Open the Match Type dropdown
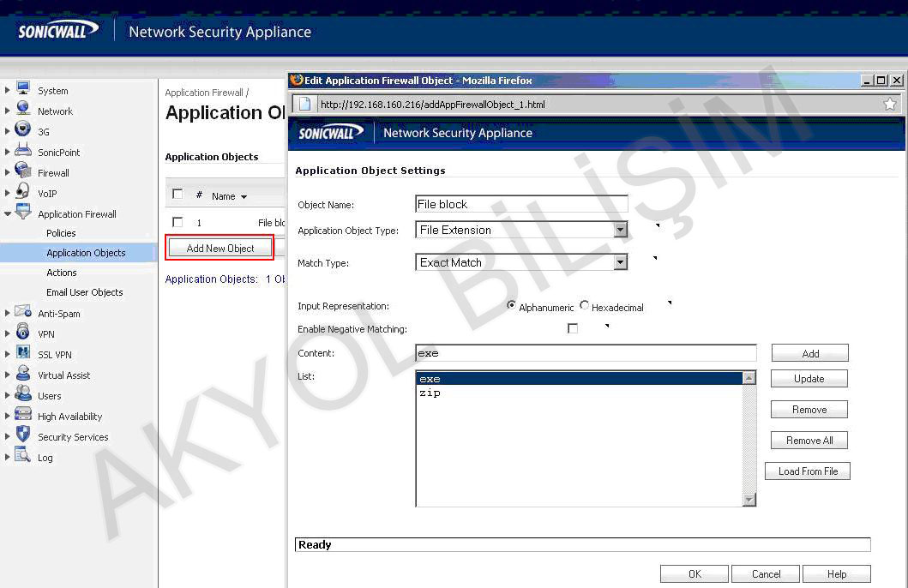 point(620,262)
